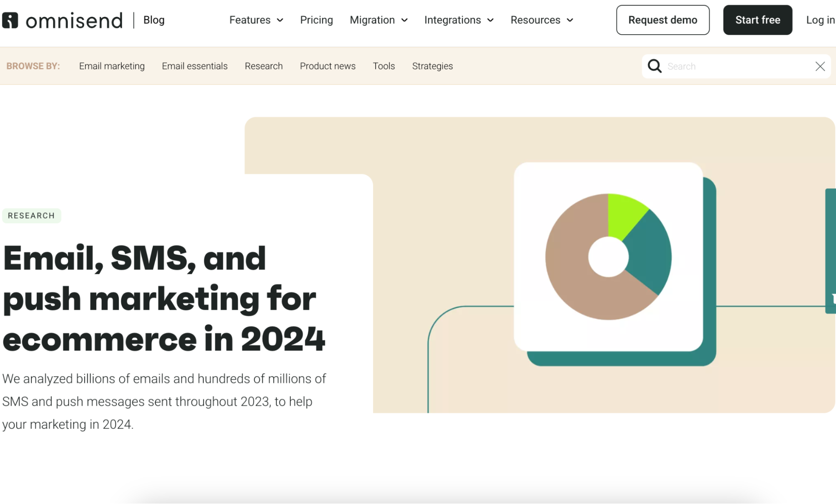Expand the Integrations dropdown menu
The height and width of the screenshot is (504, 836).
(459, 20)
